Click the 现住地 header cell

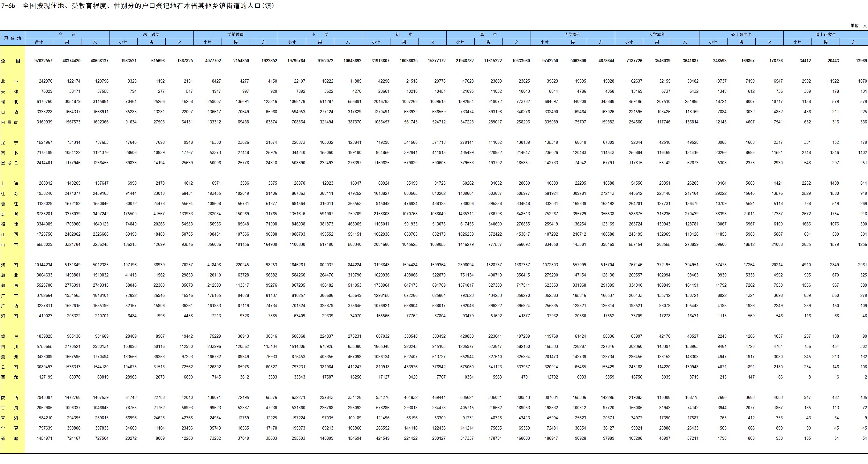coord(12,38)
